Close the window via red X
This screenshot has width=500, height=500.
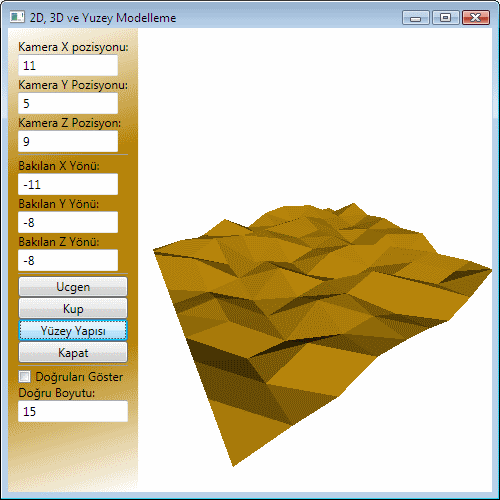476,18
